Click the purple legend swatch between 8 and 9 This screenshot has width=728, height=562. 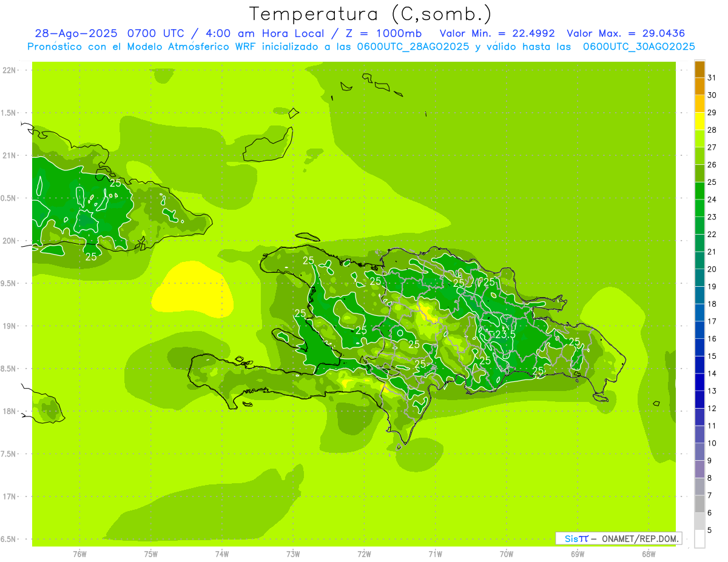(x=699, y=469)
